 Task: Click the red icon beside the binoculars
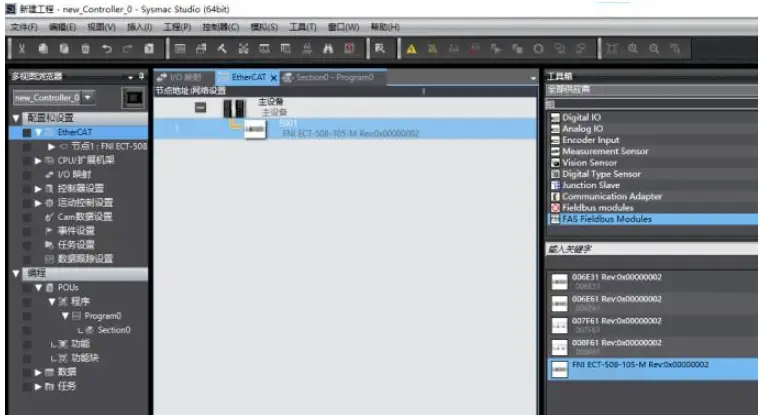tap(349, 49)
